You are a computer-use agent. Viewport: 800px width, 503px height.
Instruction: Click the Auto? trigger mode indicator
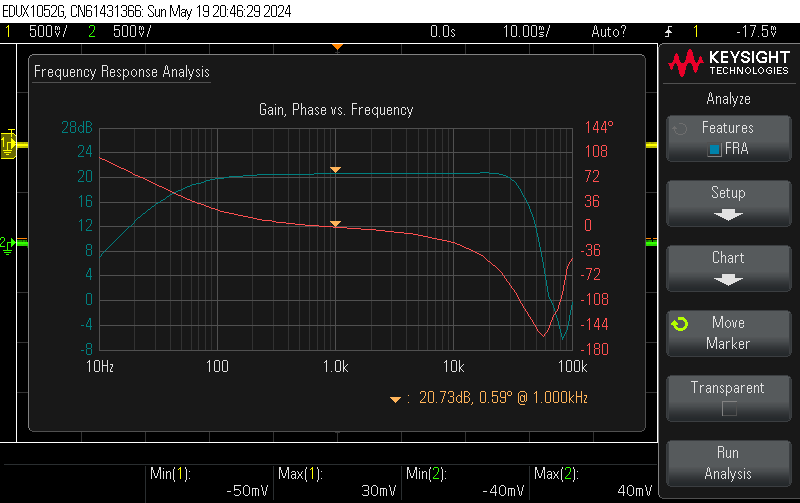click(x=608, y=32)
